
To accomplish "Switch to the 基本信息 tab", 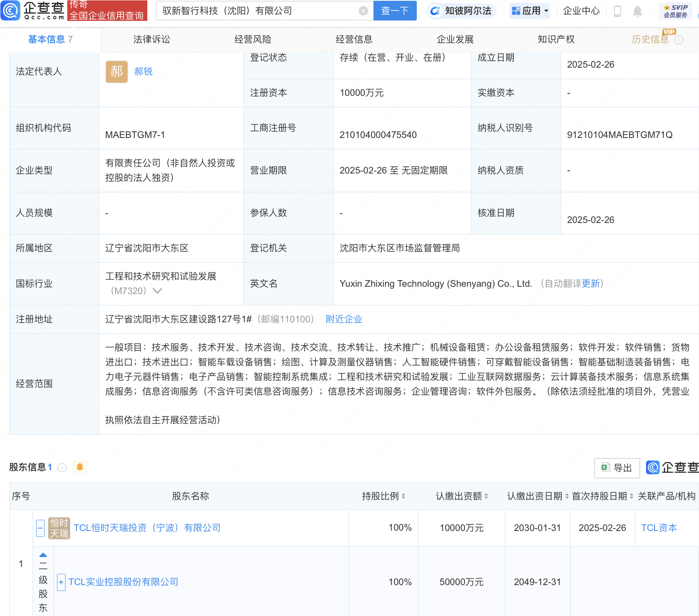I will click(50, 39).
